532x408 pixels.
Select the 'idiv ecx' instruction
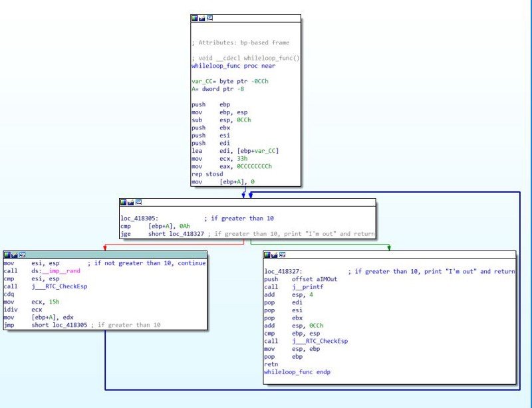[23, 310]
